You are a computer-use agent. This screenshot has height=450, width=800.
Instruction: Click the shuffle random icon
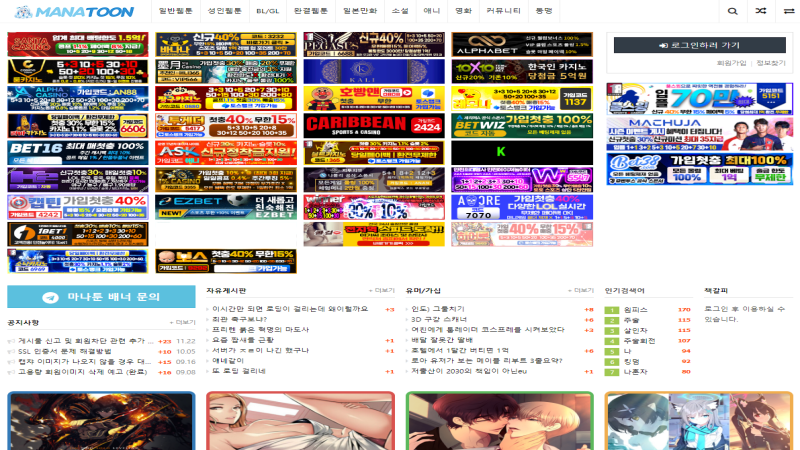click(761, 11)
